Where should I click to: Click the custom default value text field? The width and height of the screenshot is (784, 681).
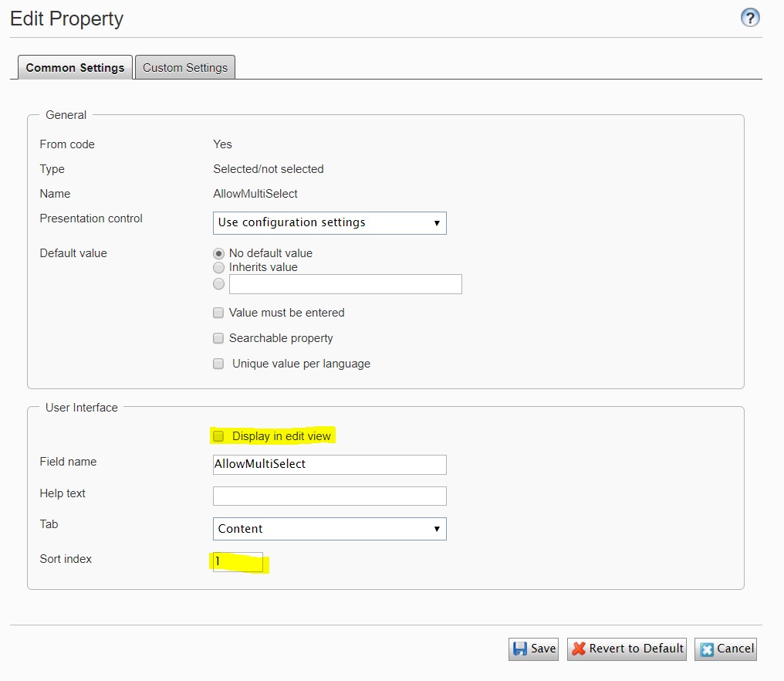pos(345,284)
